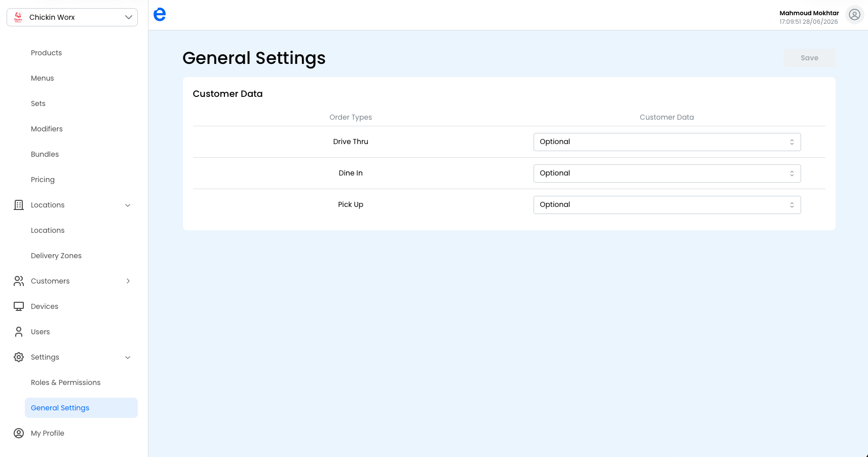The width and height of the screenshot is (868, 457).
Task: Open the Chickin Worx brand selector dropdown
Action: 72,17
